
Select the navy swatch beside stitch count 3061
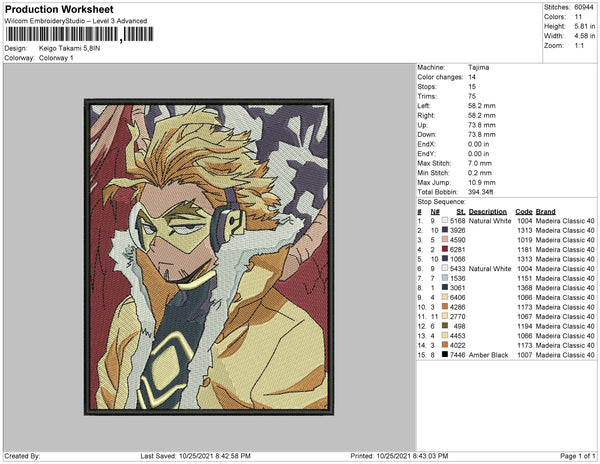pyautogui.click(x=445, y=288)
